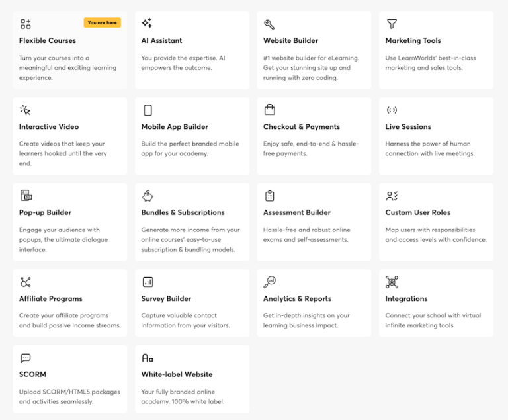Click the Interactive Video cursor icon
The height and width of the screenshot is (420, 508).
pyautogui.click(x=25, y=110)
